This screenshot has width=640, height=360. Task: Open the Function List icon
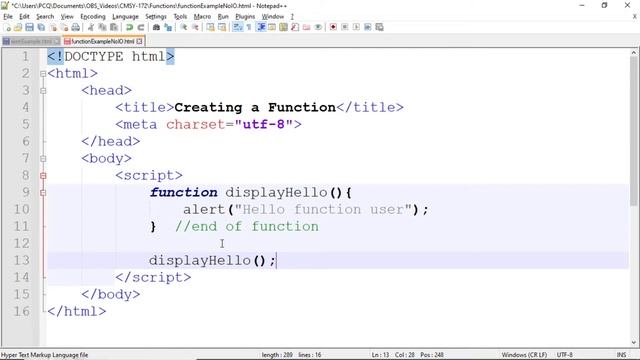tap(295, 27)
